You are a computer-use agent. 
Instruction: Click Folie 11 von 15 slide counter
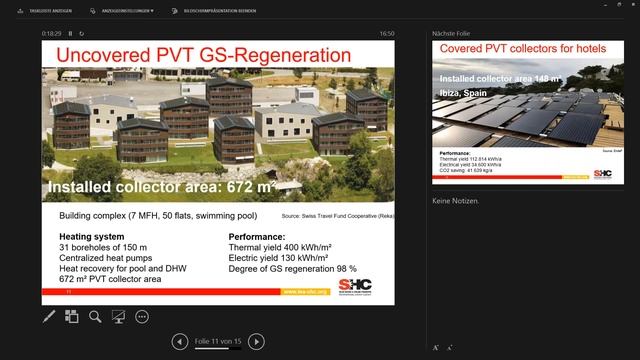(218, 341)
